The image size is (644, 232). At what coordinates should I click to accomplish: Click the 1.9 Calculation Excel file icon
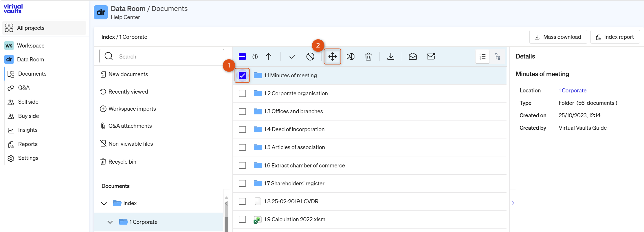[x=258, y=220]
